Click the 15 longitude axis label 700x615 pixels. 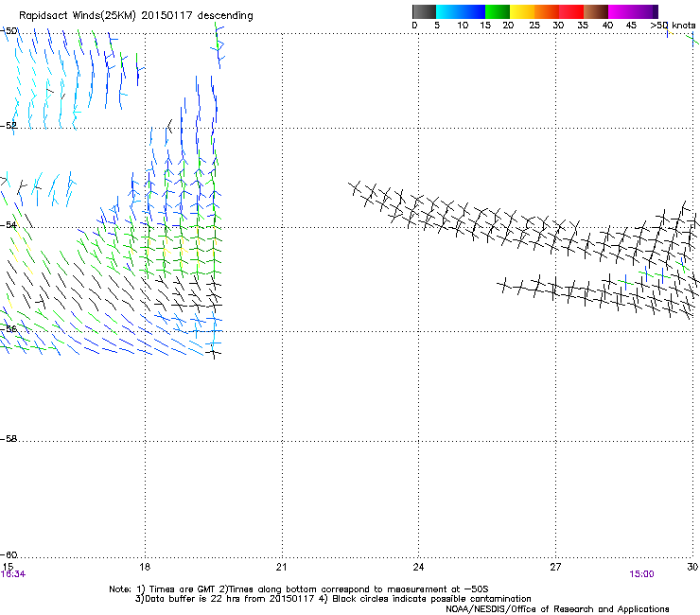tap(8, 567)
